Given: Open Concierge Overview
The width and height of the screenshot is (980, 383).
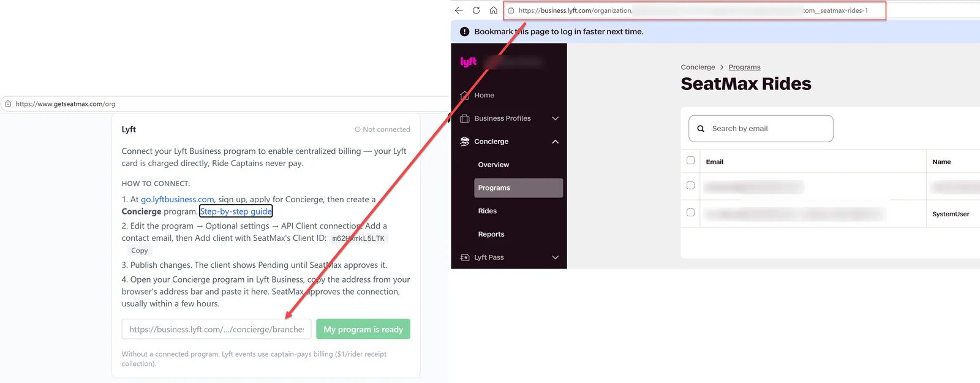Looking at the screenshot, I should [493, 165].
